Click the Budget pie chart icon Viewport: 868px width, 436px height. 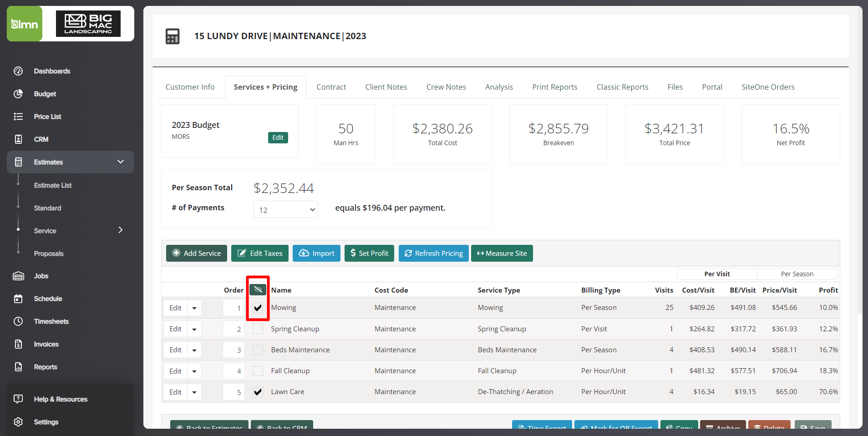(x=18, y=94)
